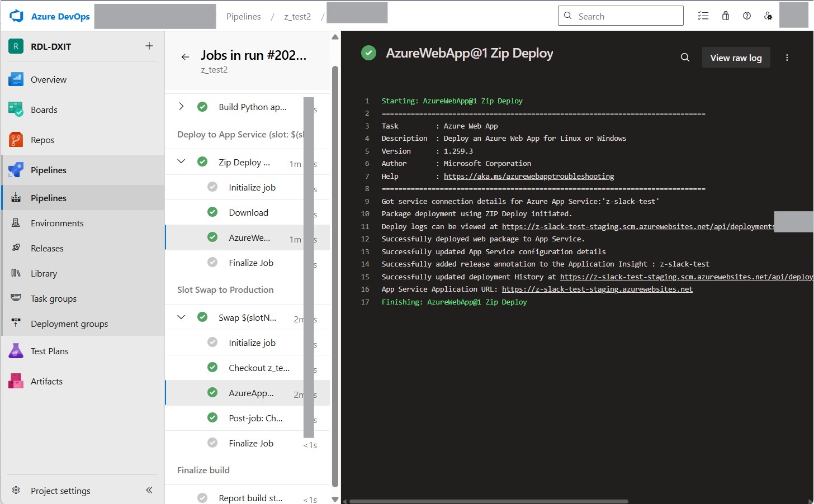Image resolution: width=814 pixels, height=504 pixels.
Task: Collapse the Swap $(slotN... job
Action: click(x=181, y=317)
